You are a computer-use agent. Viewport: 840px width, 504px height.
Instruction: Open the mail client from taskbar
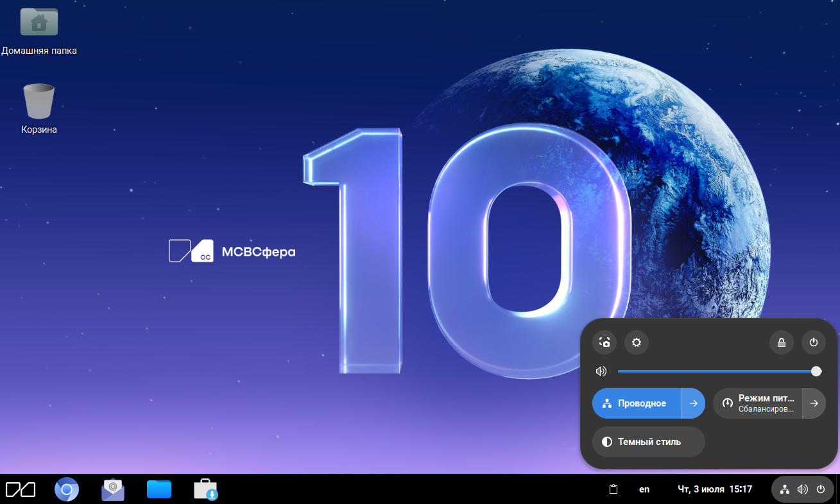[113, 490]
